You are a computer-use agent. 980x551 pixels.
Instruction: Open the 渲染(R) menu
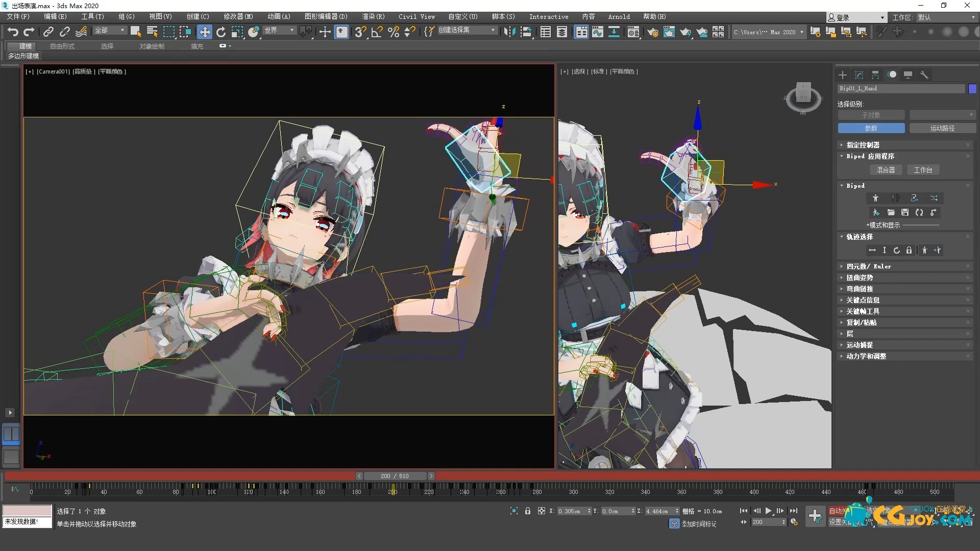[x=373, y=16]
